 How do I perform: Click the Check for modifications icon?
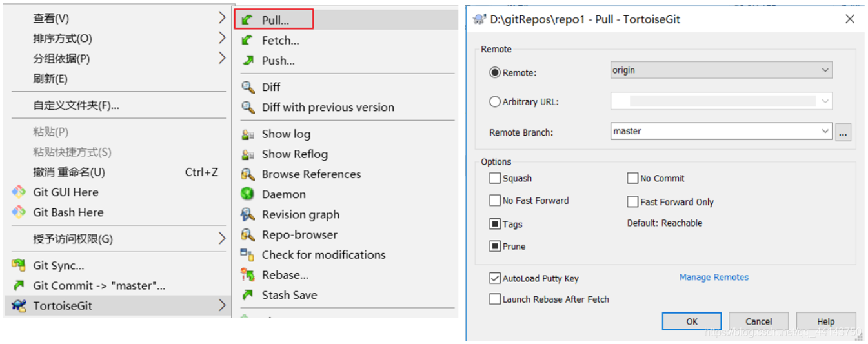pos(247,254)
